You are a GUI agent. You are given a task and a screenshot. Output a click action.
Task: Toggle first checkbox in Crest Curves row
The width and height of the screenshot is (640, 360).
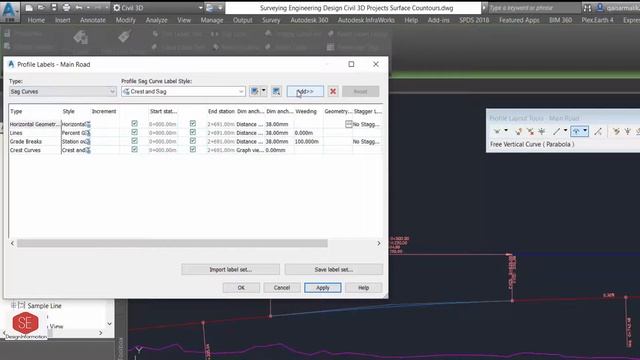click(134, 149)
